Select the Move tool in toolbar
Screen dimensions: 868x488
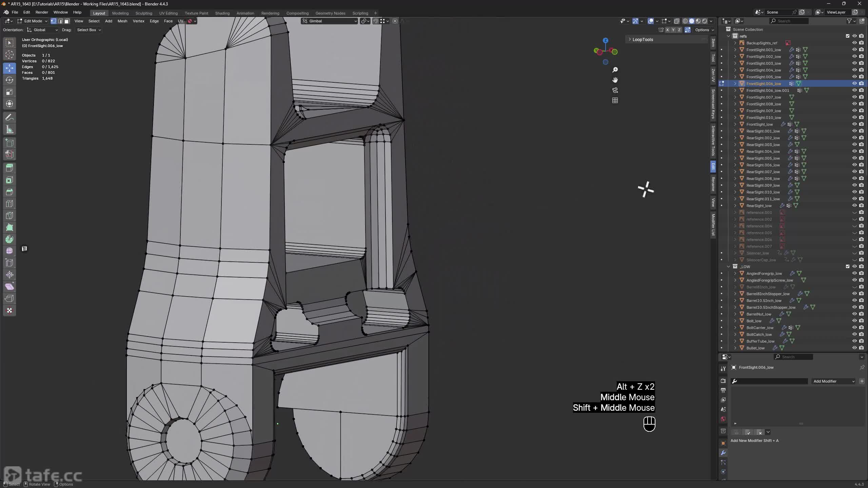(9, 68)
